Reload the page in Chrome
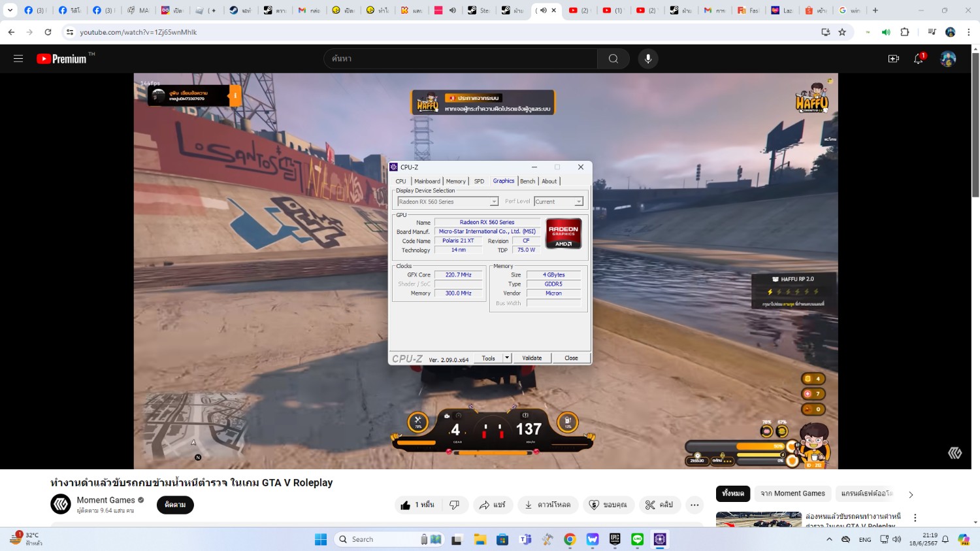The width and height of the screenshot is (980, 551). click(48, 32)
